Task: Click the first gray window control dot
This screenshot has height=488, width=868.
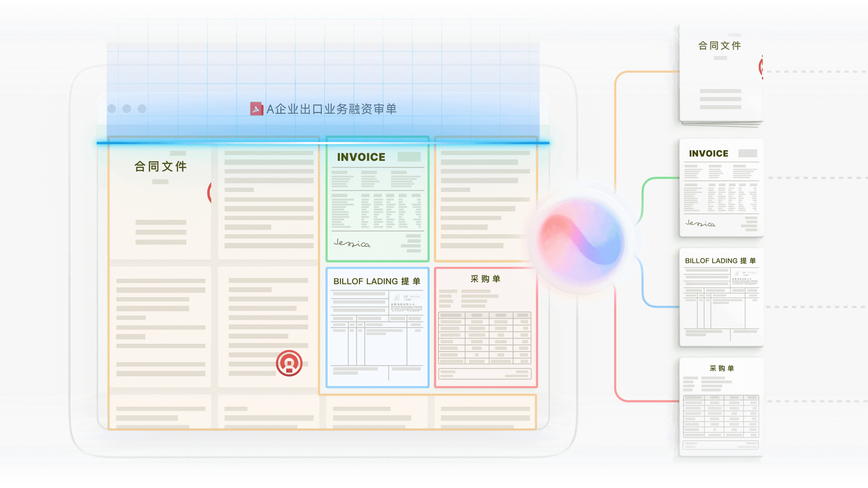Action: click(x=112, y=108)
